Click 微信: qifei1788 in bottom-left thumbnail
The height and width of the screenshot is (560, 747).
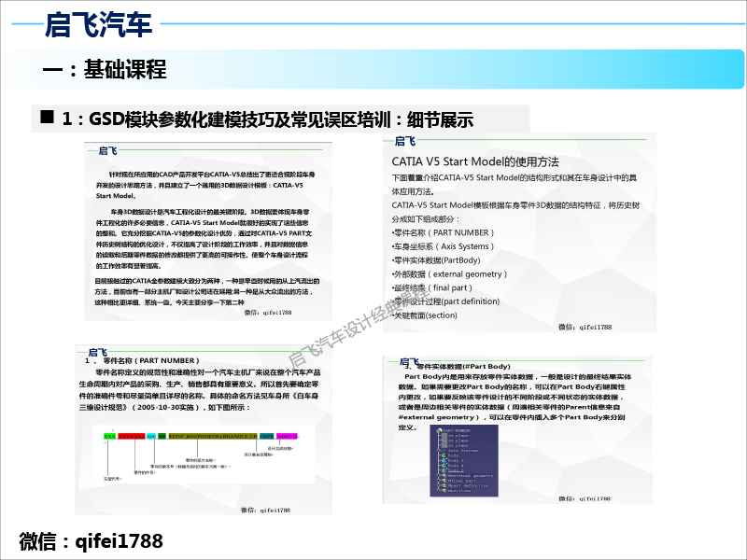coord(265,510)
